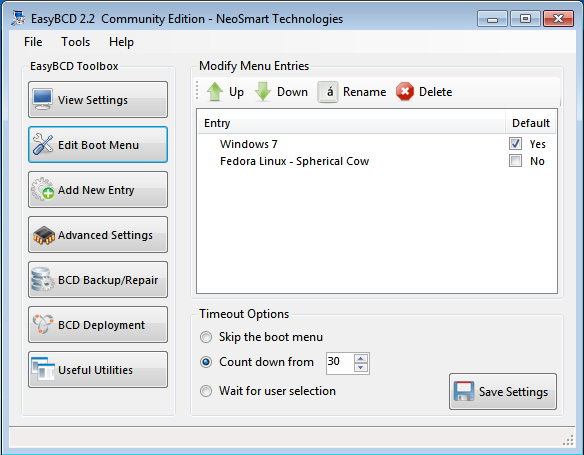Open the File menu

pos(33,42)
